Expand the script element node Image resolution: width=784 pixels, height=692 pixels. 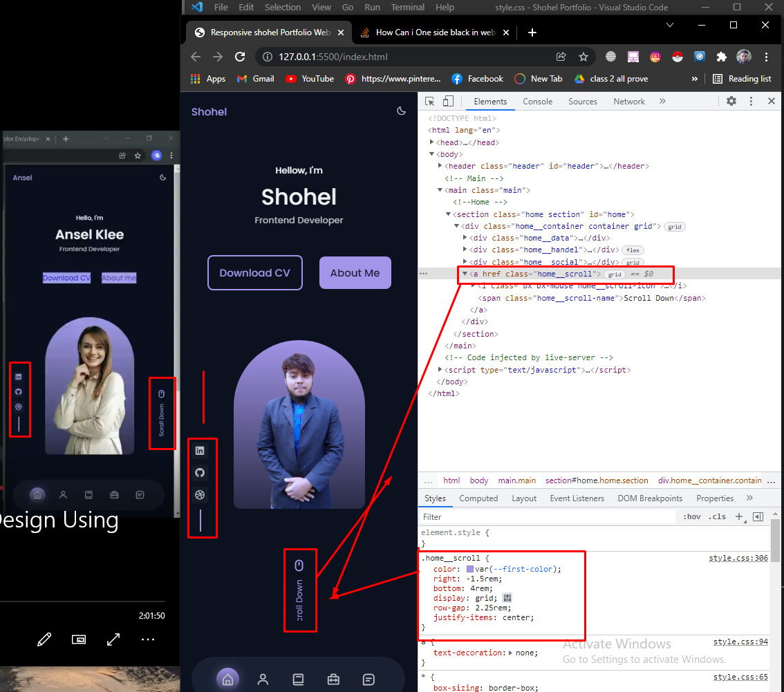pyautogui.click(x=440, y=369)
